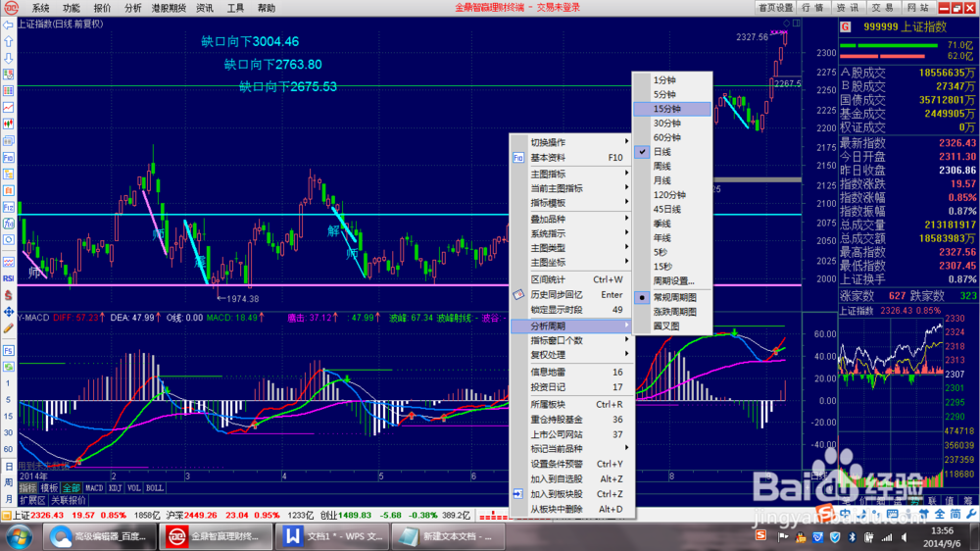Click the red dollar sign sidebar icon
The height and width of the screenshot is (551, 980).
pyautogui.click(x=8, y=295)
